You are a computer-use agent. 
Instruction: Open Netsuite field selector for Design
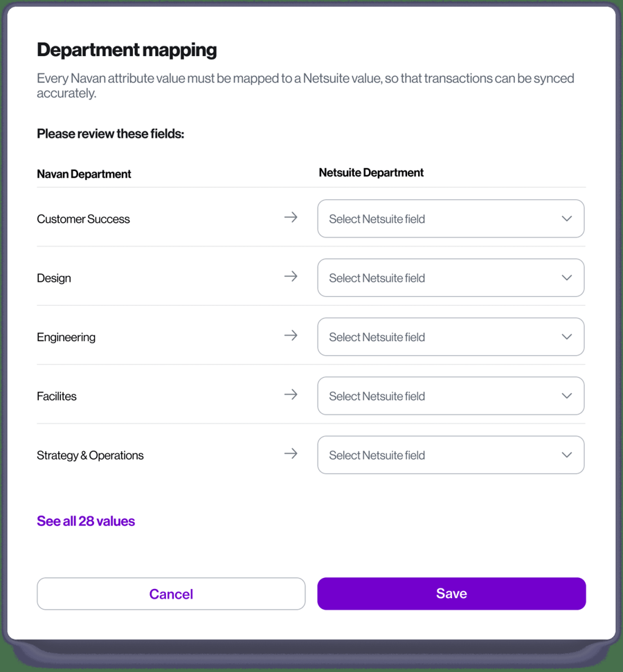pyautogui.click(x=451, y=278)
